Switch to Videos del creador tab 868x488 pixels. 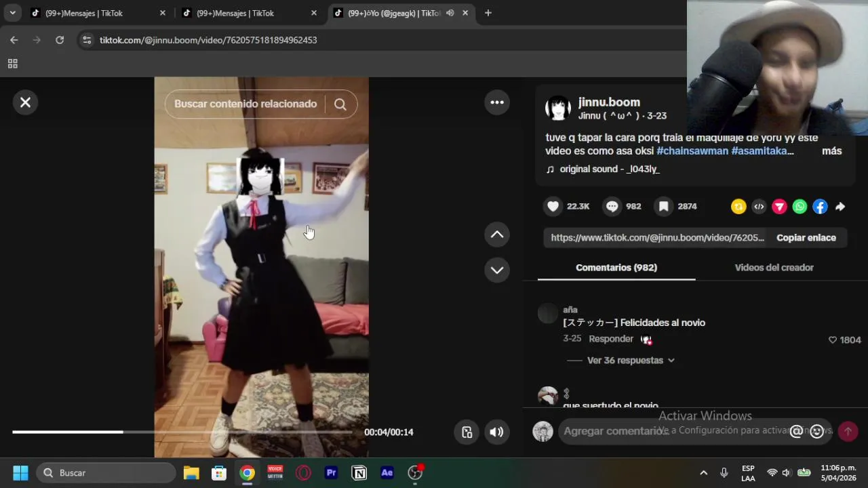774,268
